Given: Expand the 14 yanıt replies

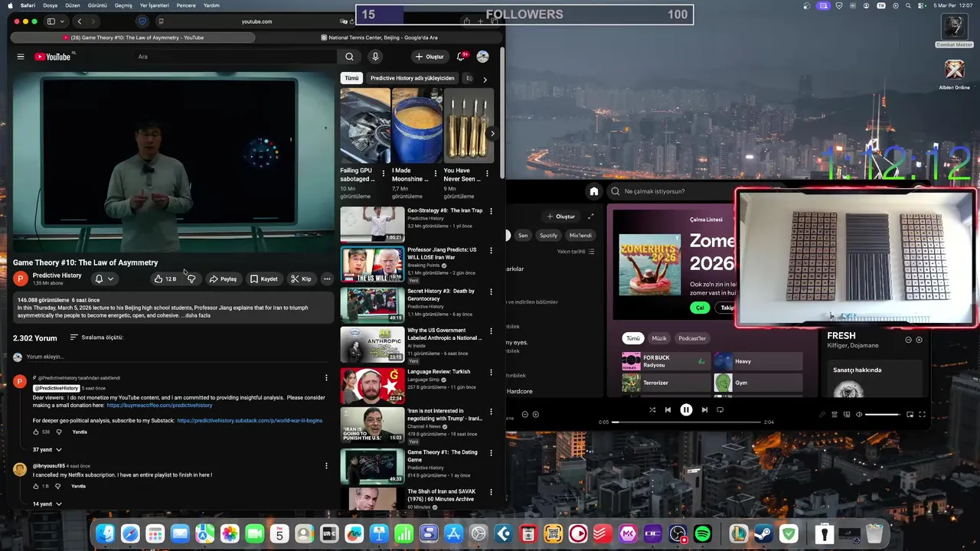Looking at the screenshot, I should pos(47,504).
